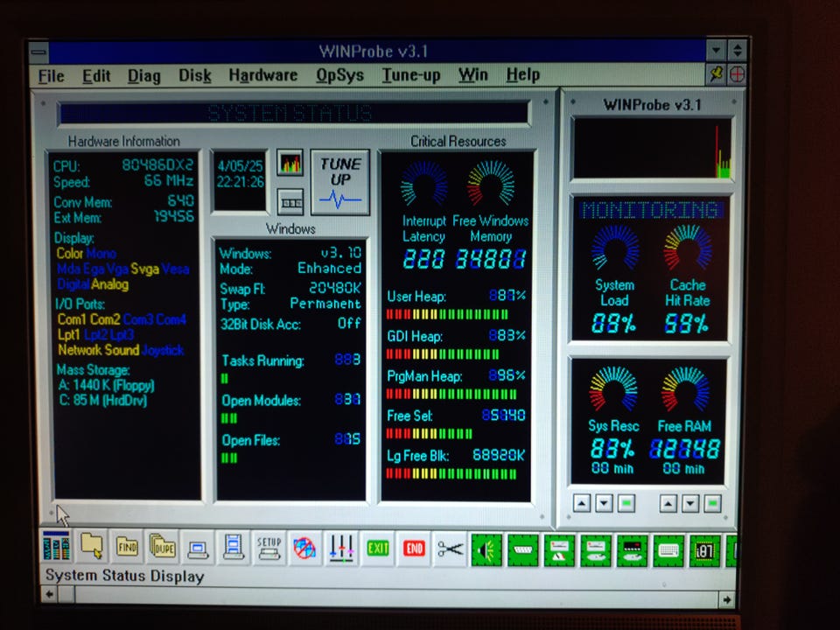Open the Win menu

point(473,74)
